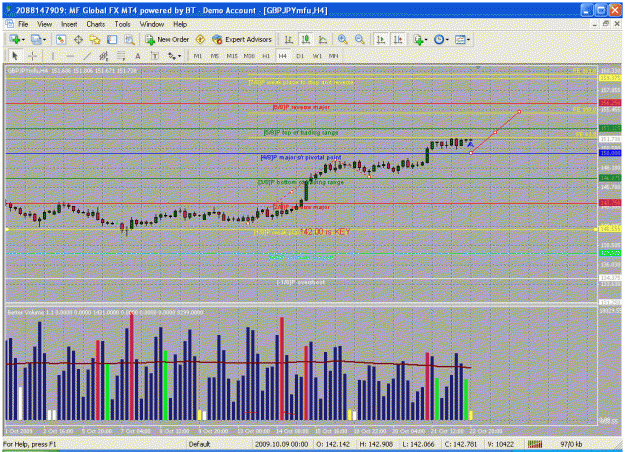The height and width of the screenshot is (452, 625).
Task: Switch chart to line chart style
Action: (x=323, y=39)
